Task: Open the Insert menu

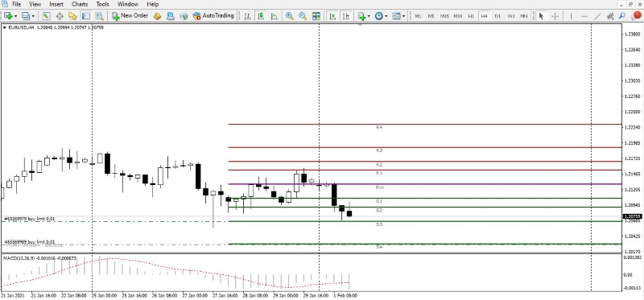Action: (x=56, y=4)
